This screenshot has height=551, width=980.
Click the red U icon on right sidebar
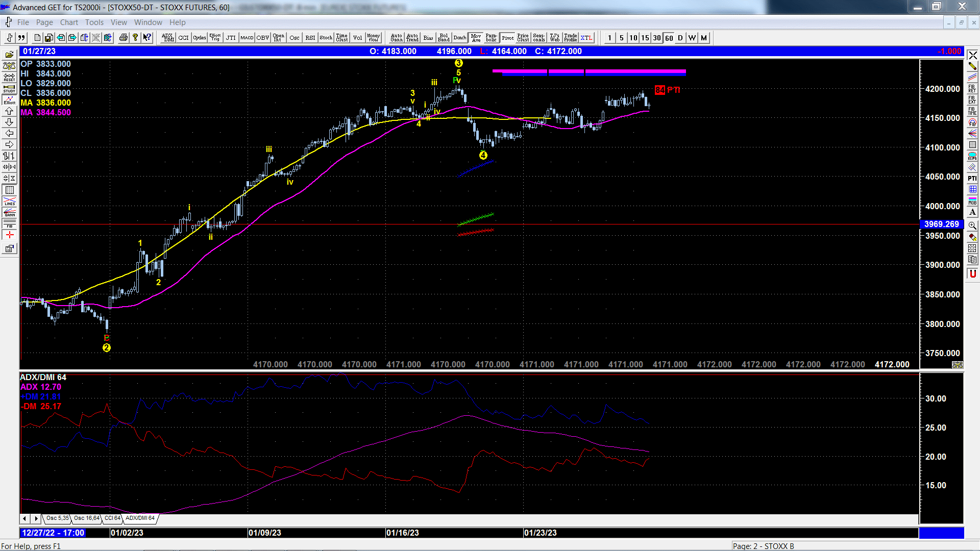tap(972, 274)
